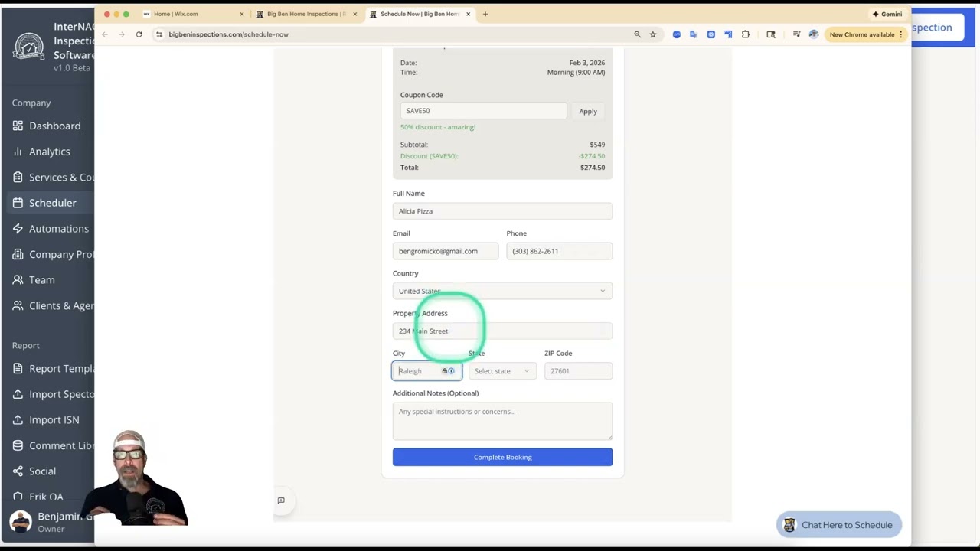Click the Coupon Code field

click(x=483, y=111)
